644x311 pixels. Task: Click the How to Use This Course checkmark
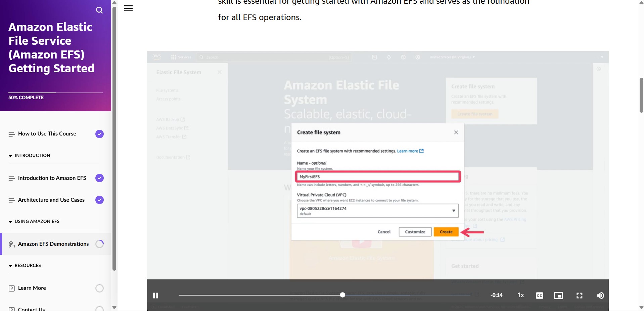(99, 134)
